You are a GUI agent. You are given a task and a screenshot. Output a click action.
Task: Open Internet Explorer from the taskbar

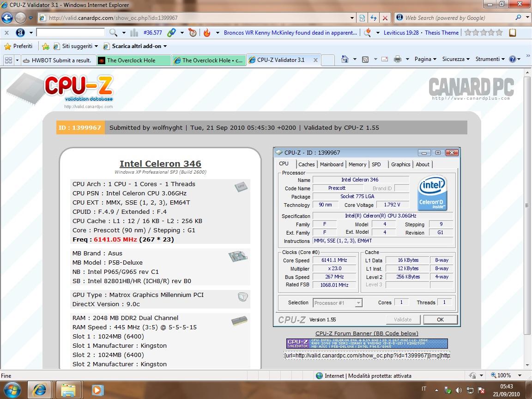pos(39,390)
